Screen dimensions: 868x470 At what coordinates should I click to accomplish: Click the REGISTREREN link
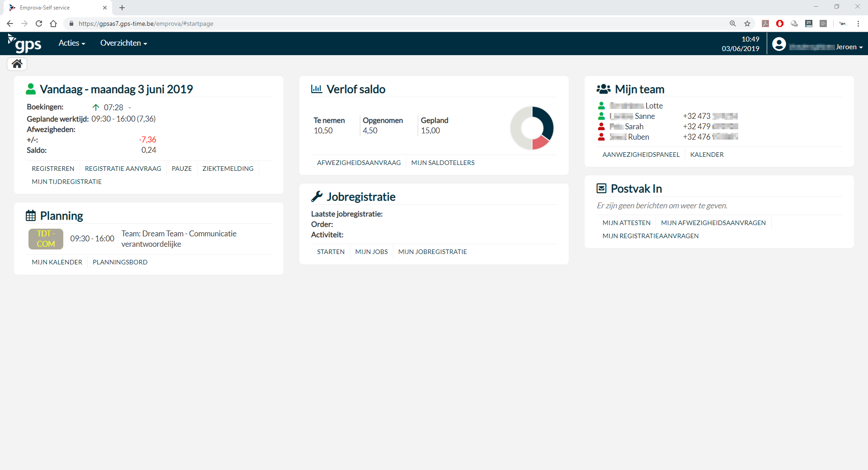coord(53,169)
